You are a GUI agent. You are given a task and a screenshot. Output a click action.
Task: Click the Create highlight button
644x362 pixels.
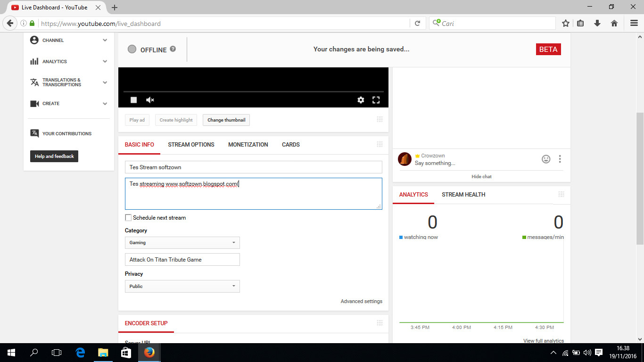[176, 120]
